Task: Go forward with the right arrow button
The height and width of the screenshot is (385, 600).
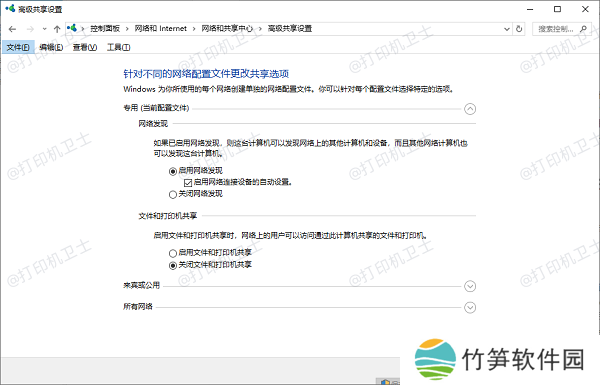Action: pos(30,29)
